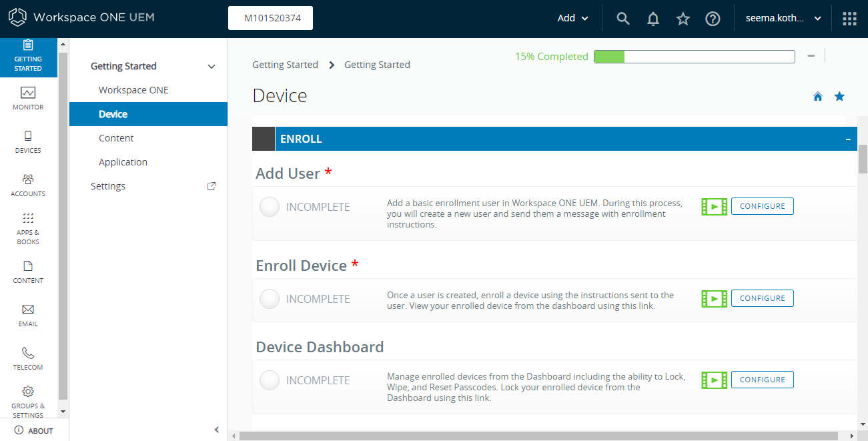Viewport: 868px width, 441px height.
Task: Play the Enroll Device video tutorial
Action: click(x=715, y=299)
